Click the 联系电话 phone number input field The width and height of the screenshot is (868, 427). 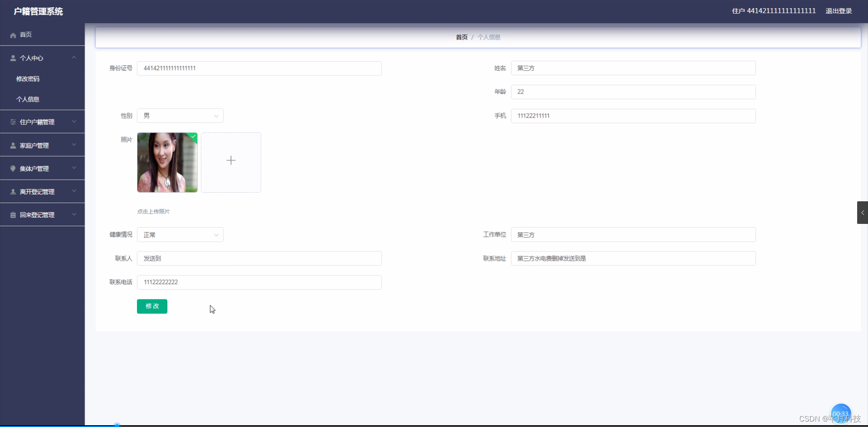click(259, 282)
